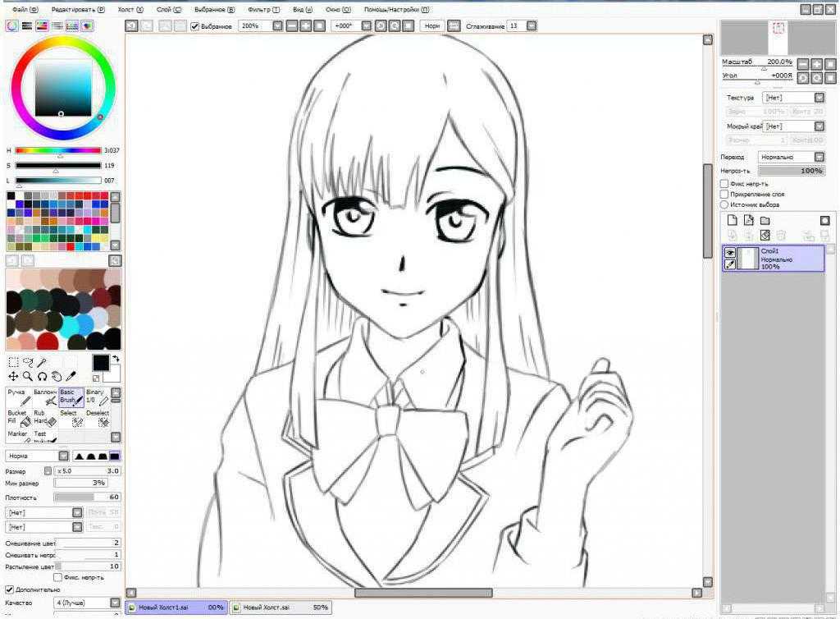
Task: Open the Фильтр menu
Action: tap(264, 9)
